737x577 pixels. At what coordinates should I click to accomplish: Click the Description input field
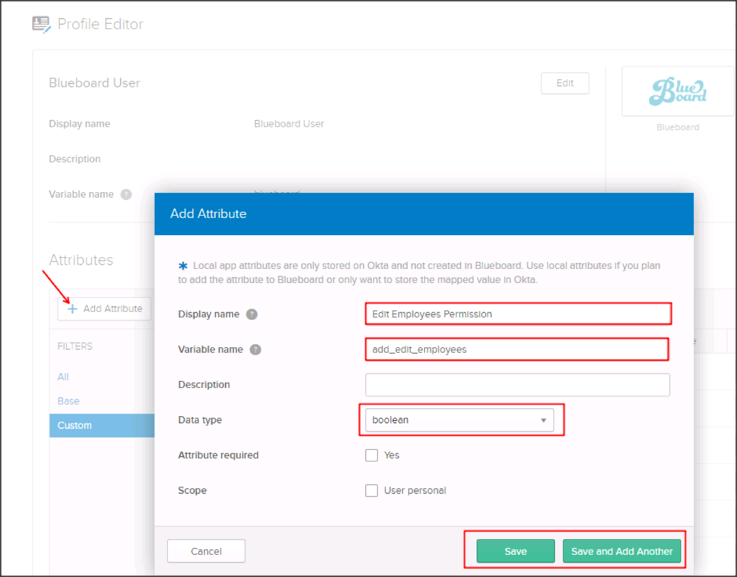(x=517, y=385)
